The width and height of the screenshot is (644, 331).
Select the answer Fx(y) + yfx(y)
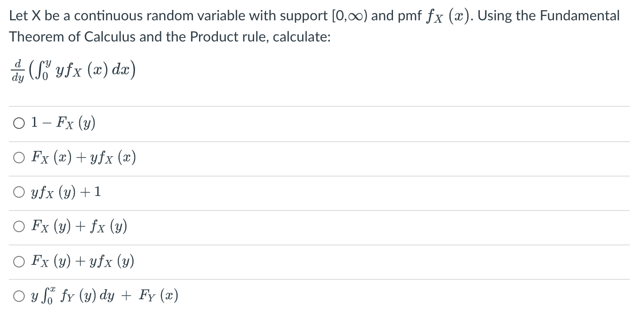(x=19, y=261)
